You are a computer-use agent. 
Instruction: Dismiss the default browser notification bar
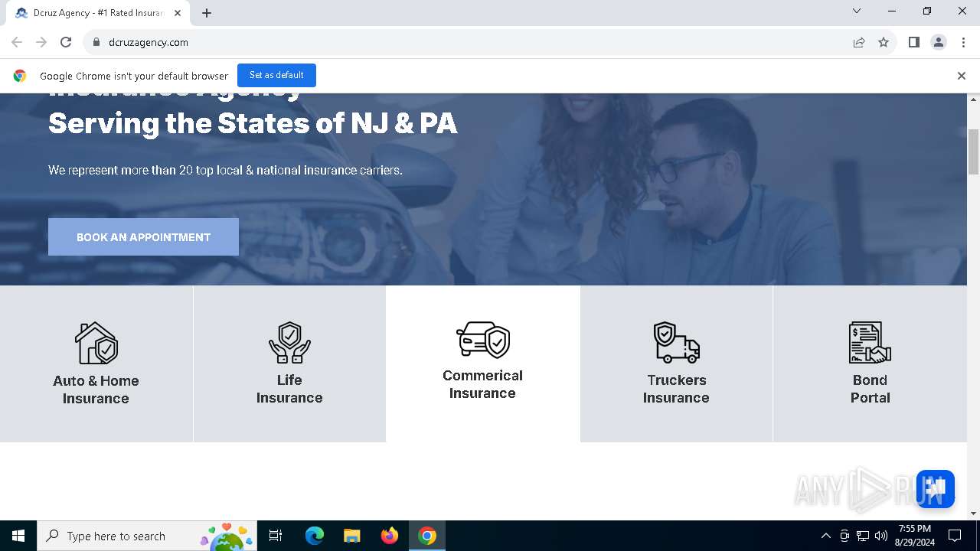[961, 76]
